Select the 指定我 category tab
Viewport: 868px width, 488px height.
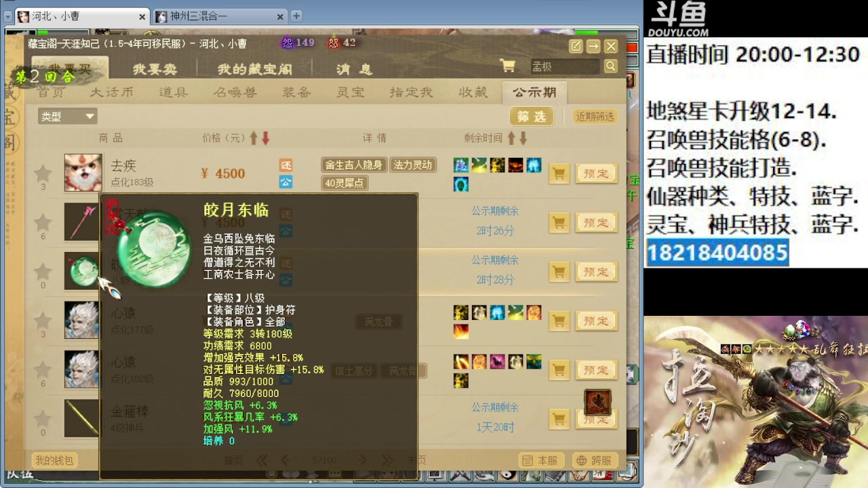412,92
